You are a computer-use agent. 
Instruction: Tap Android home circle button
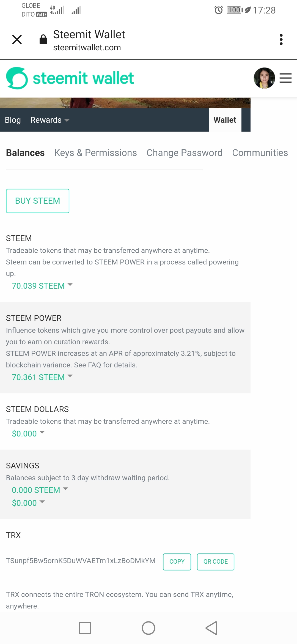148,628
